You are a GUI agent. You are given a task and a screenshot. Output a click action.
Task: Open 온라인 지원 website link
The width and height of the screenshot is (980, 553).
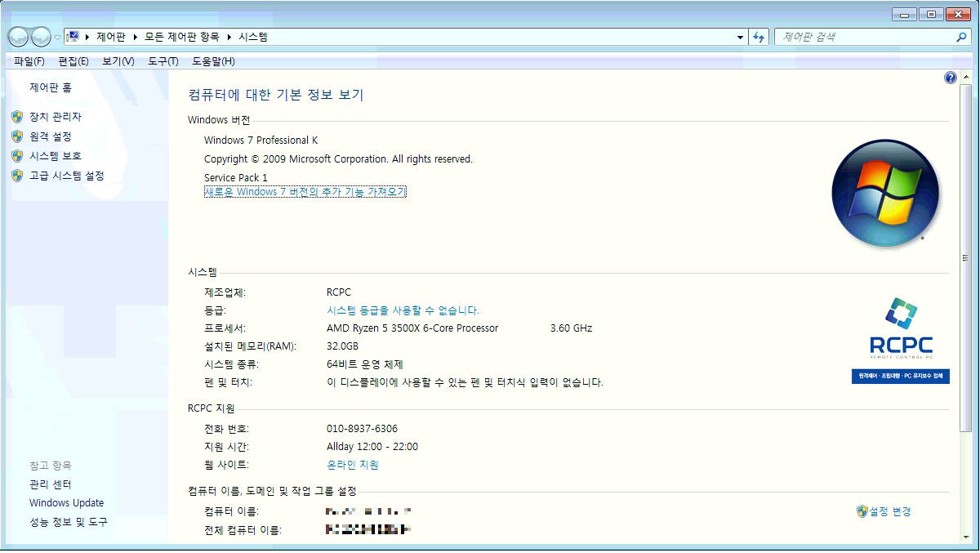353,465
